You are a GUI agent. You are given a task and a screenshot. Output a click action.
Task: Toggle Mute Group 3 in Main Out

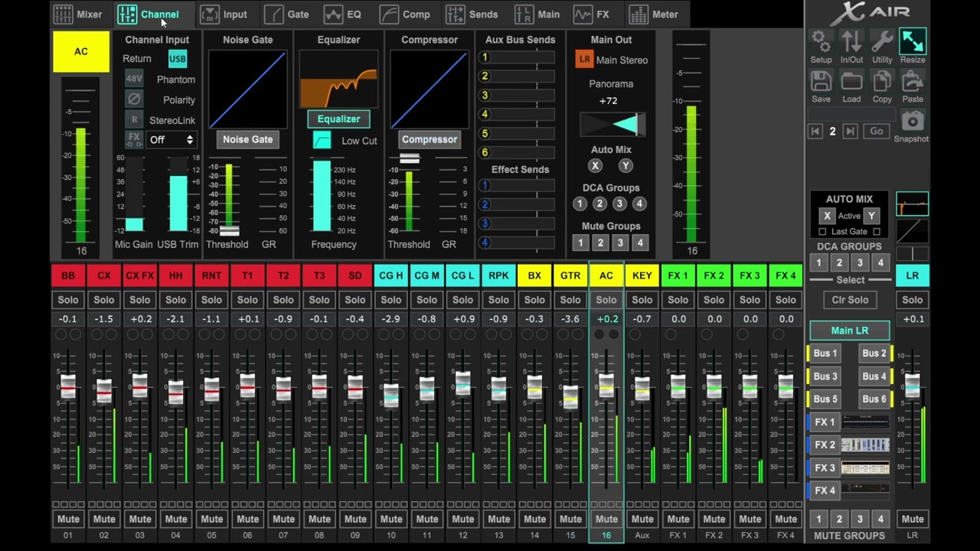point(620,243)
